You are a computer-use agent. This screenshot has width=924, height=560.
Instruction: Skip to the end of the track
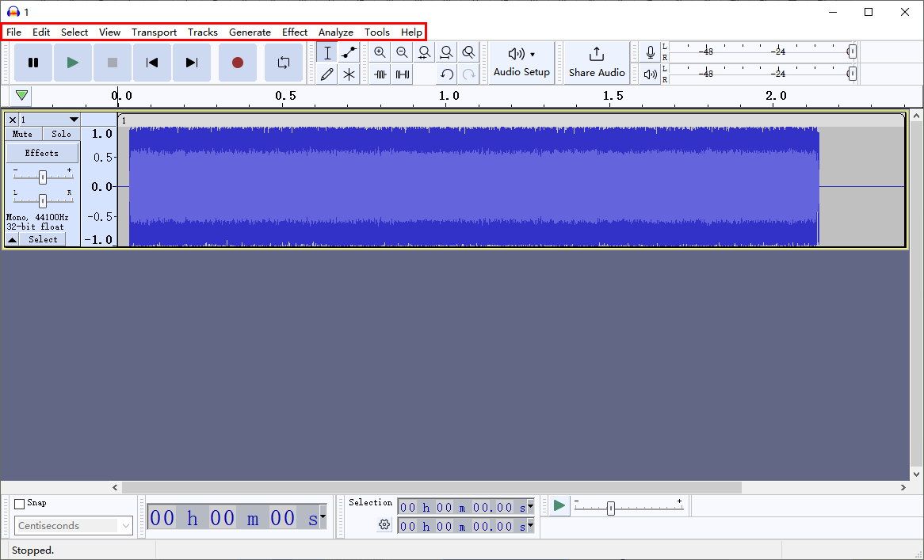point(192,63)
